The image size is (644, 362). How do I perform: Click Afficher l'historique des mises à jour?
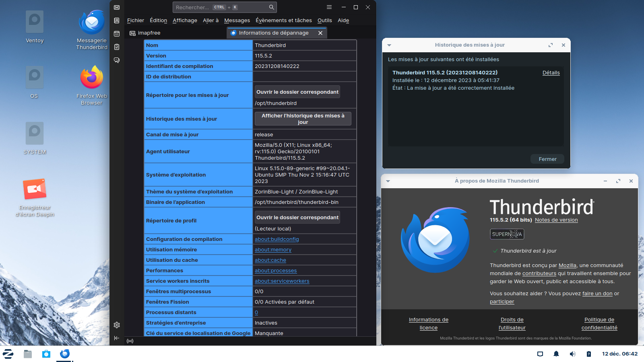click(303, 119)
